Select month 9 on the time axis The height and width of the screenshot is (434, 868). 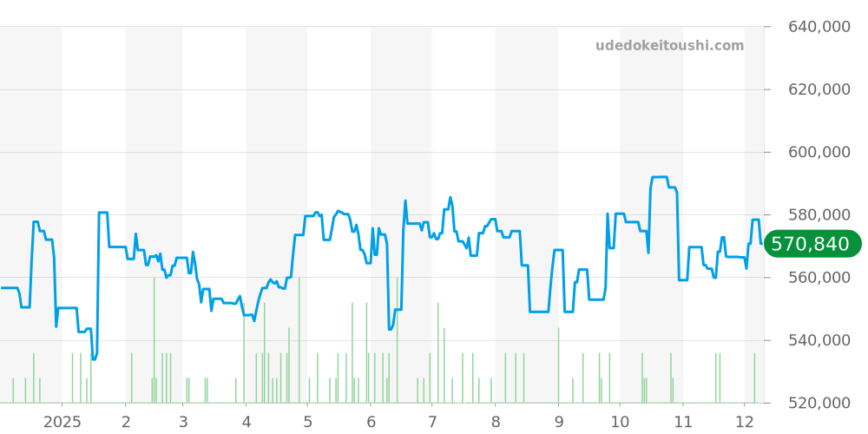click(558, 423)
